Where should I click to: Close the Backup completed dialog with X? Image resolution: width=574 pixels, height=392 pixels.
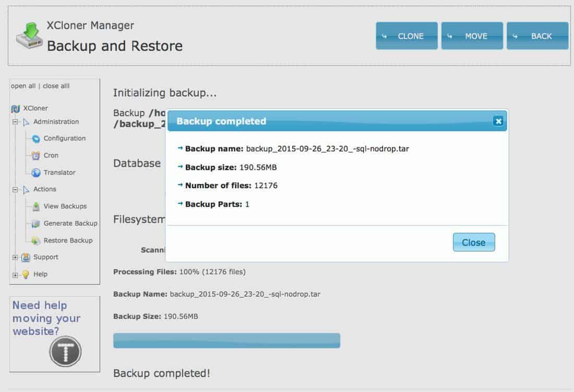click(x=498, y=121)
